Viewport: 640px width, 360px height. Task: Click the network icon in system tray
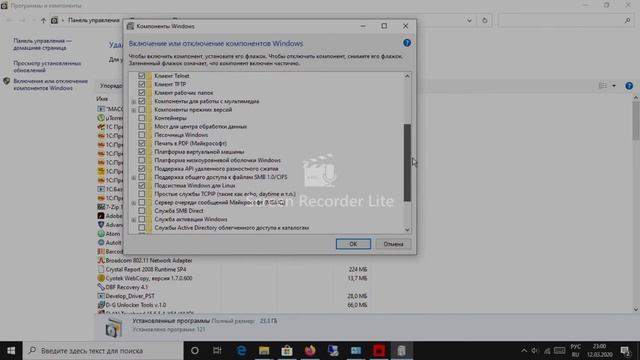547,351
